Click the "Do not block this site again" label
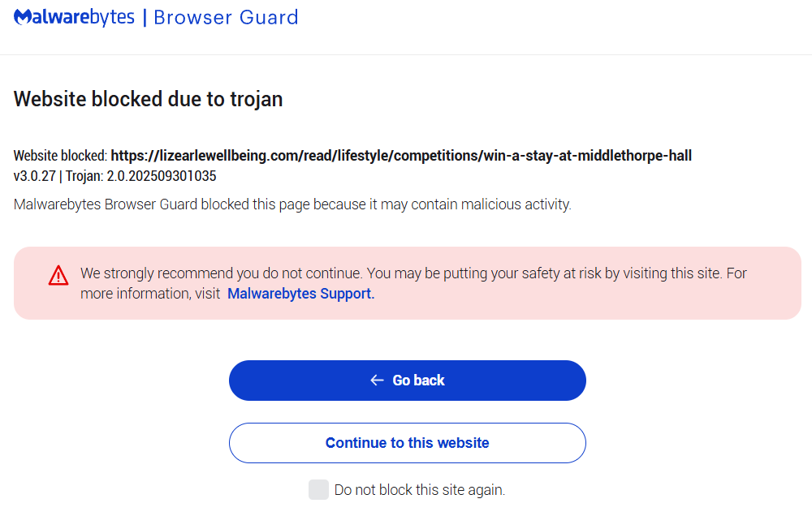 (419, 490)
